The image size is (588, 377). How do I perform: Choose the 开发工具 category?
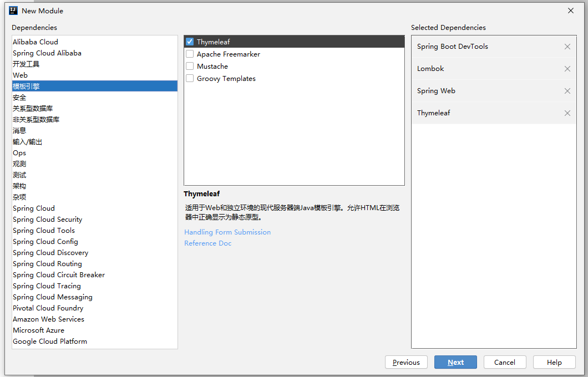tap(95, 64)
